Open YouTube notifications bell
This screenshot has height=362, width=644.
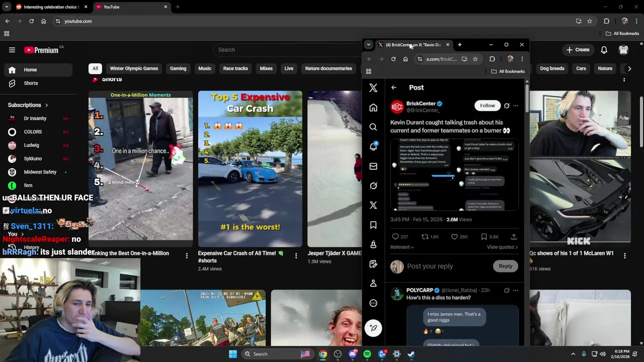click(604, 50)
